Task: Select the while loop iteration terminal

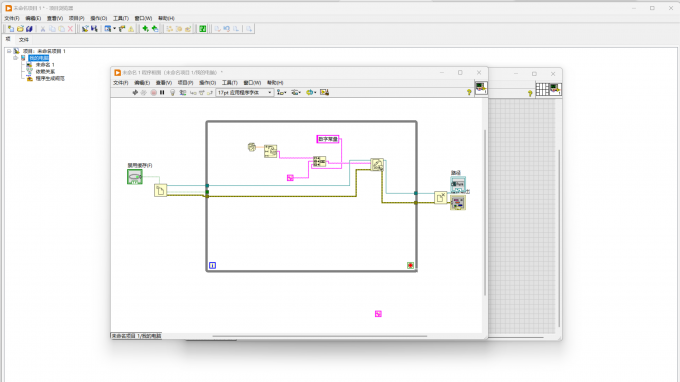Action: [x=212, y=265]
